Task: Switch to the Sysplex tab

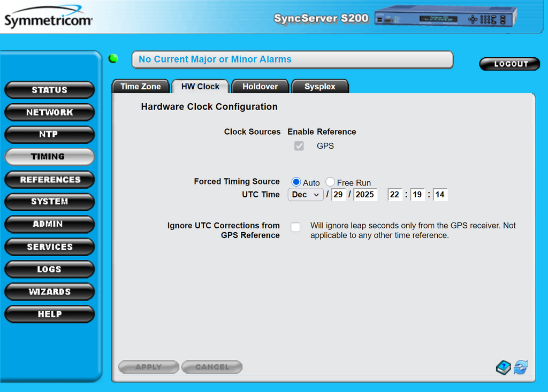Action: pos(320,87)
